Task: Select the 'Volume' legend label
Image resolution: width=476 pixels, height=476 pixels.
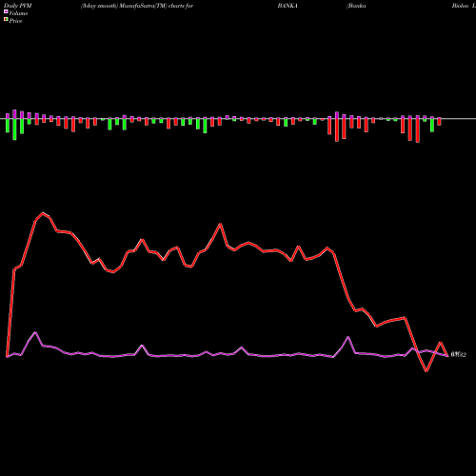Action: (18, 13)
